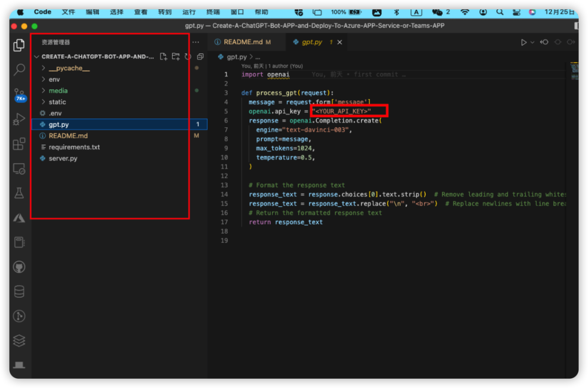Click the WeChat icon in menu bar

[x=437, y=12]
